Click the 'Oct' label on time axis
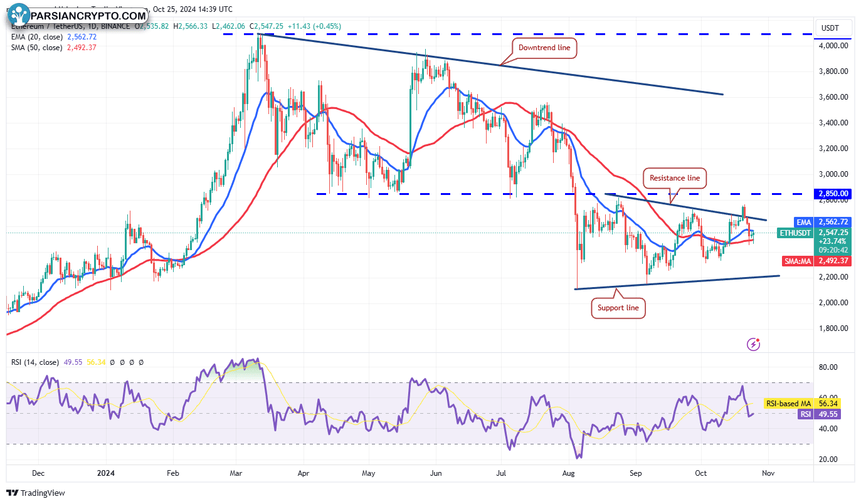This screenshot has width=861, height=504. click(700, 474)
